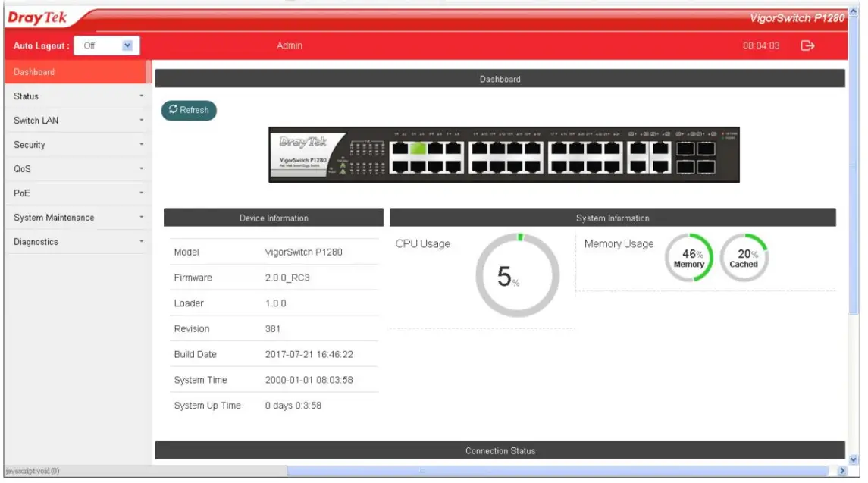Open the Auto Logout dropdown

106,45
